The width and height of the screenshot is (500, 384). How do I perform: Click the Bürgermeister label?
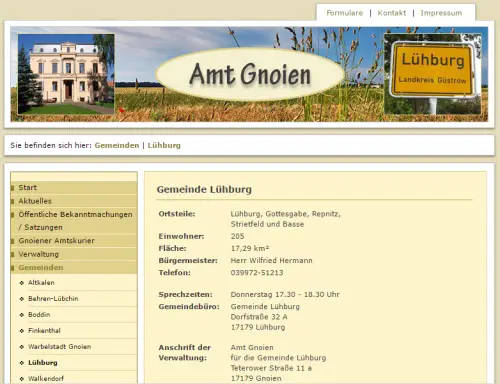(x=188, y=261)
